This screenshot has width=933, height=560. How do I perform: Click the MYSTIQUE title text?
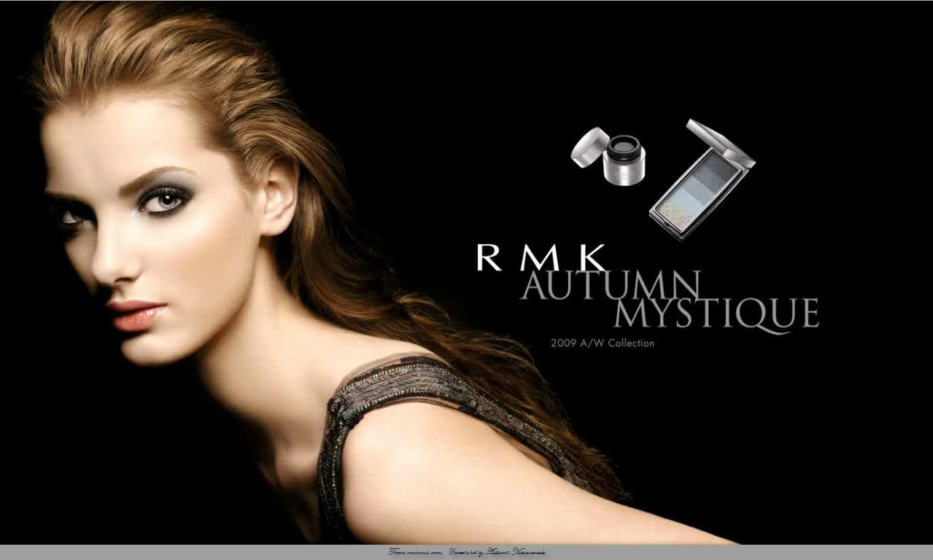coord(716,313)
